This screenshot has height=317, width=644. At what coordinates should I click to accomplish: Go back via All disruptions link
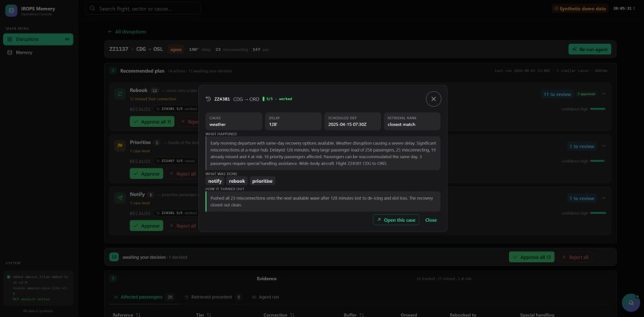(127, 32)
